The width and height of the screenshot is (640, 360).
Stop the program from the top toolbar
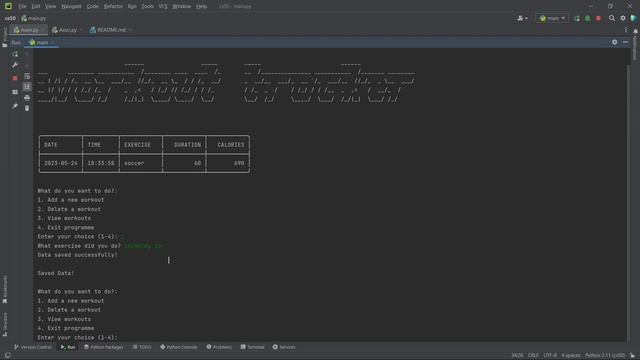coord(598,18)
